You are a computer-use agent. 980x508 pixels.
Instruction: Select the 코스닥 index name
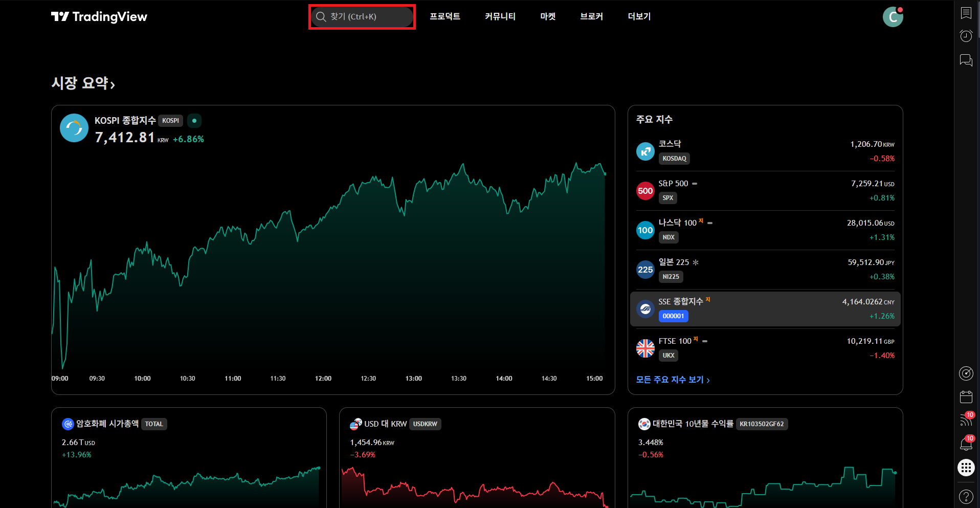pyautogui.click(x=670, y=144)
